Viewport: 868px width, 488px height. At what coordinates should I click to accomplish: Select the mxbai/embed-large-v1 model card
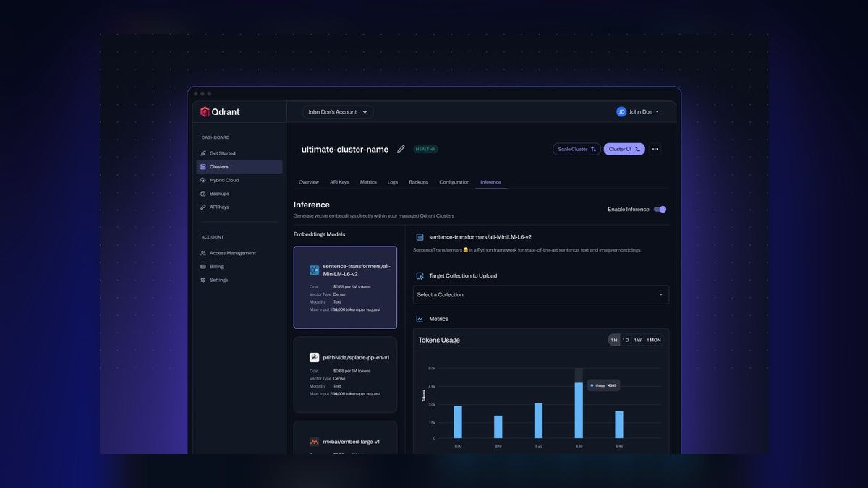[x=345, y=437]
